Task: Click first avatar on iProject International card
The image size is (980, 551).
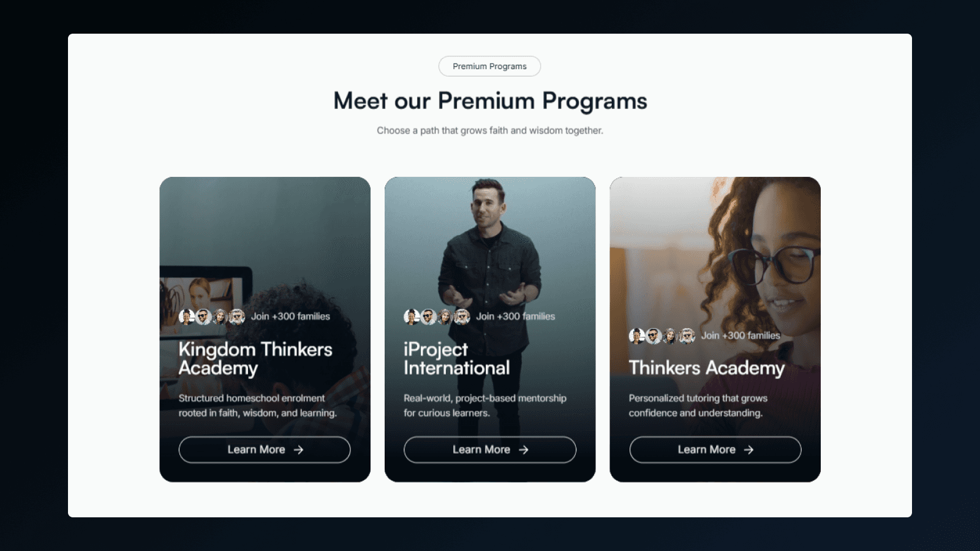Action: pos(412,317)
